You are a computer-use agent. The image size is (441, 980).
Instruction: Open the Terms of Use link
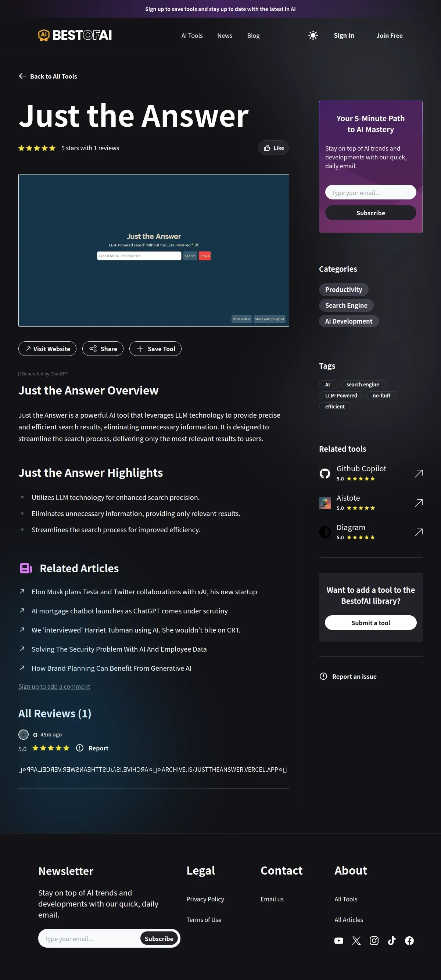[204, 919]
